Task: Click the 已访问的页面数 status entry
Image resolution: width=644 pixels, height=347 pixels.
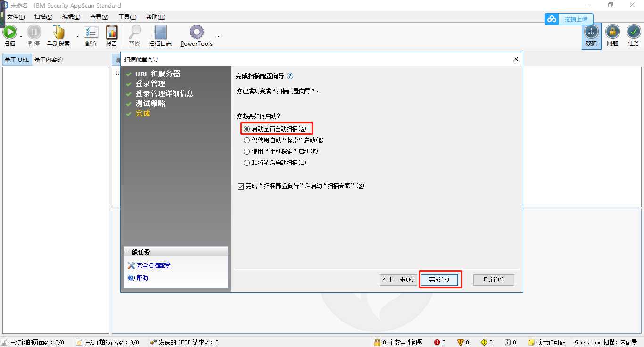Action: click(33, 342)
